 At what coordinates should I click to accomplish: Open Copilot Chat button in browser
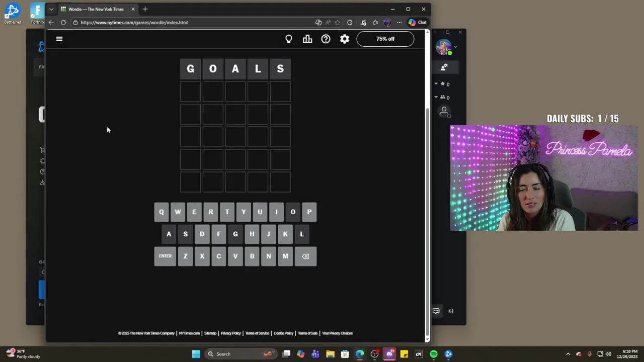(x=418, y=22)
